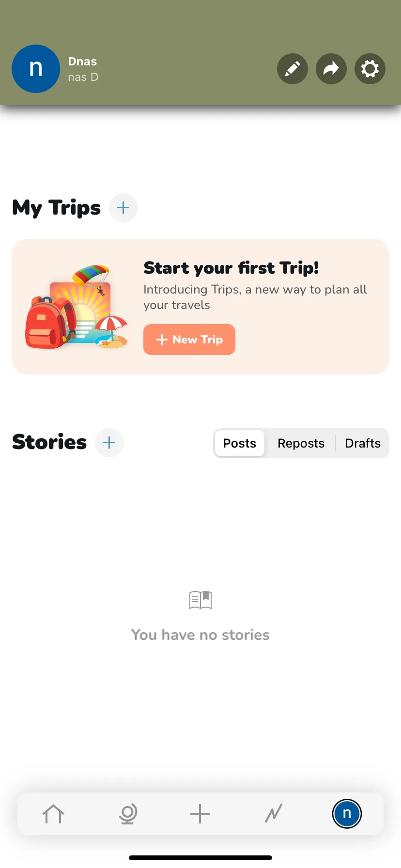This screenshot has height=868, width=401.
Task: Tap the center plus create icon
Action: click(x=200, y=814)
